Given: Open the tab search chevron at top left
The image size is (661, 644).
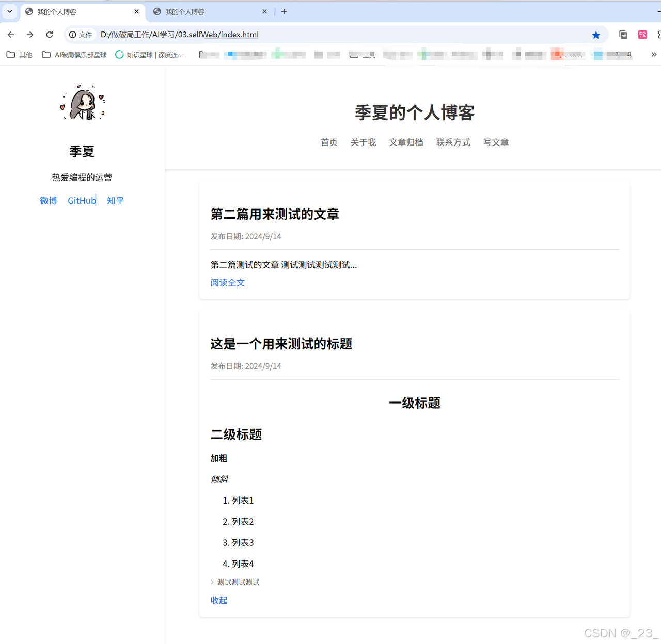Looking at the screenshot, I should tap(9, 11).
